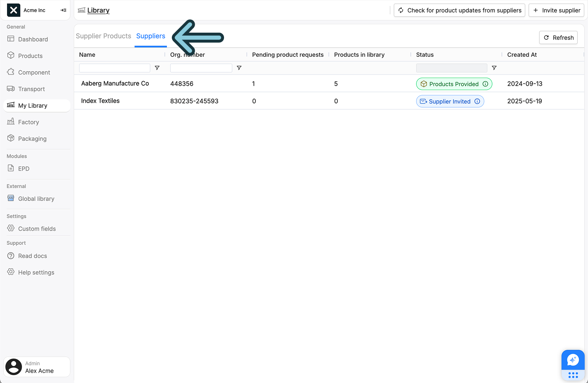The height and width of the screenshot is (383, 588).
Task: Click the Acme Inc logo icon
Action: 14,10
